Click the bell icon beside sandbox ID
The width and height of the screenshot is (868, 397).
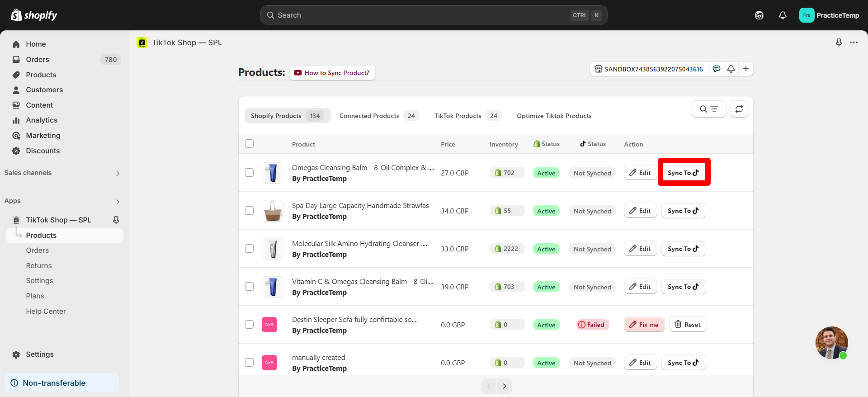click(x=731, y=69)
